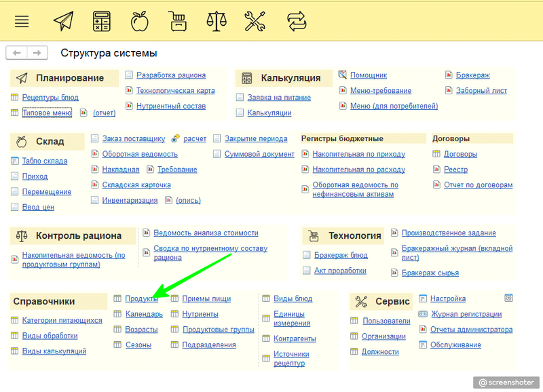Click the small icon right of Настройка

508,298
